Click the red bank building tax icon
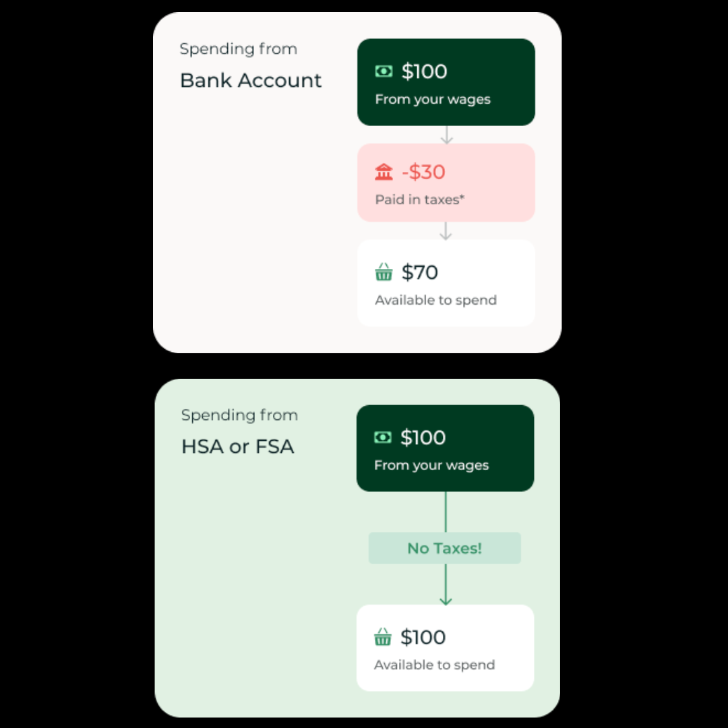 (x=384, y=173)
